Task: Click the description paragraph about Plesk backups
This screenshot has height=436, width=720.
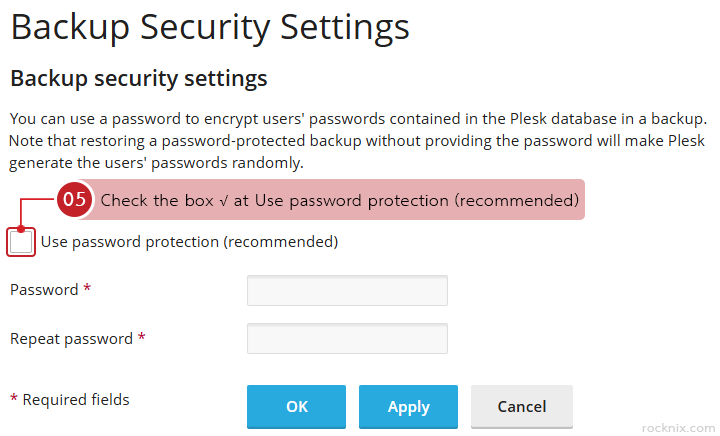Action: [x=358, y=140]
